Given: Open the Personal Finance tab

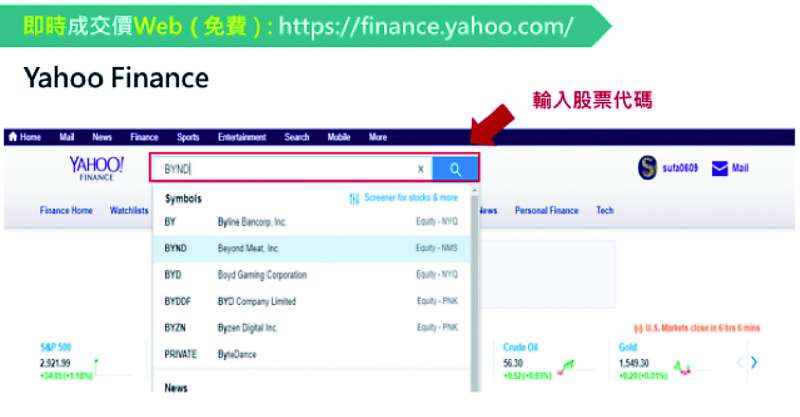Looking at the screenshot, I should tap(546, 210).
